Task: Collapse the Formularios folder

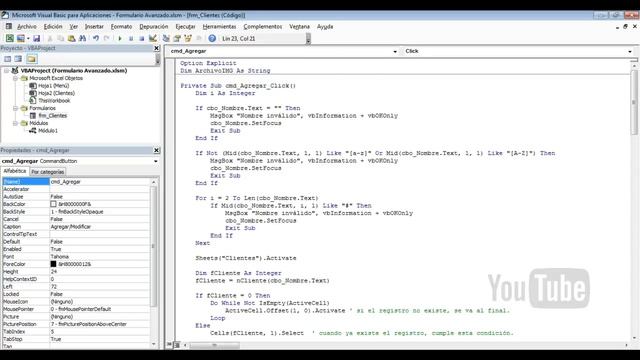Action: [15, 108]
